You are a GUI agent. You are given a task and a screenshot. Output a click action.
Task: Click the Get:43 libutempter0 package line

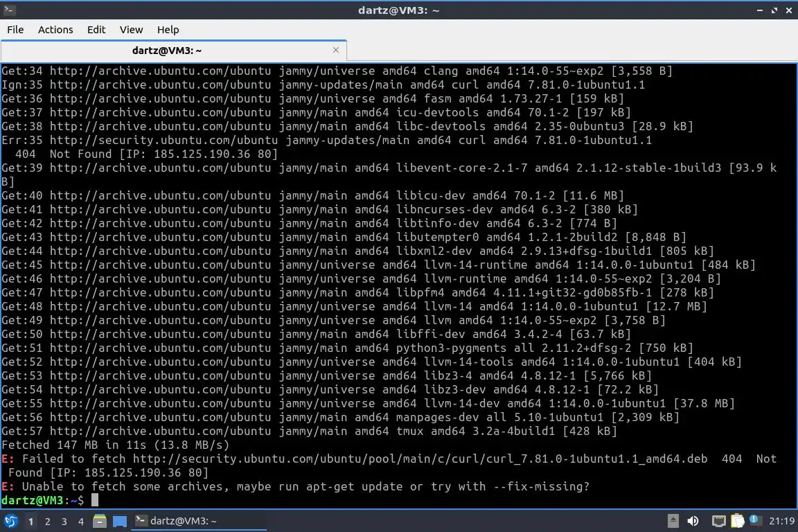pos(344,237)
